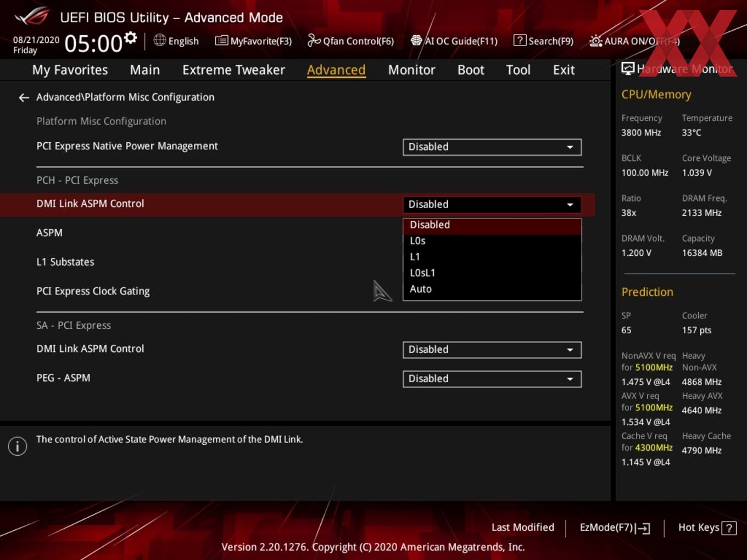Viewport: 747px width, 560px height.
Task: Click the 3800 MHz frequency value
Action: click(641, 132)
